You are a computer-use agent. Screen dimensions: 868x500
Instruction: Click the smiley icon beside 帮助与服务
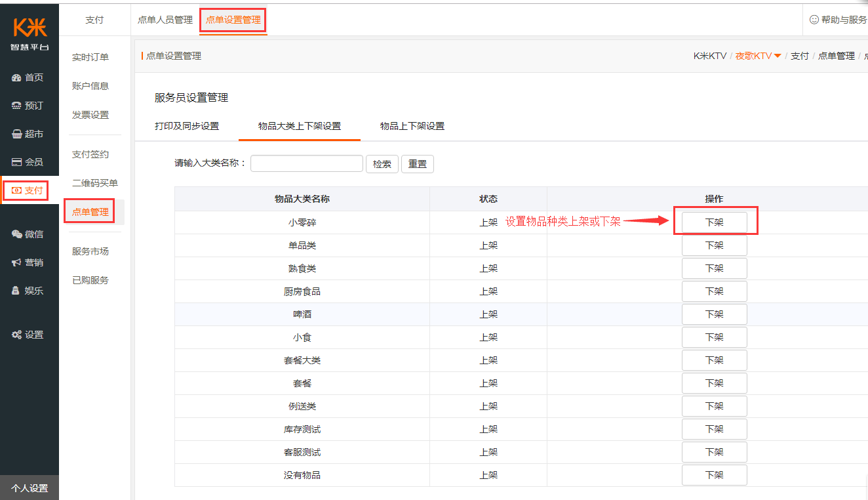(x=815, y=20)
